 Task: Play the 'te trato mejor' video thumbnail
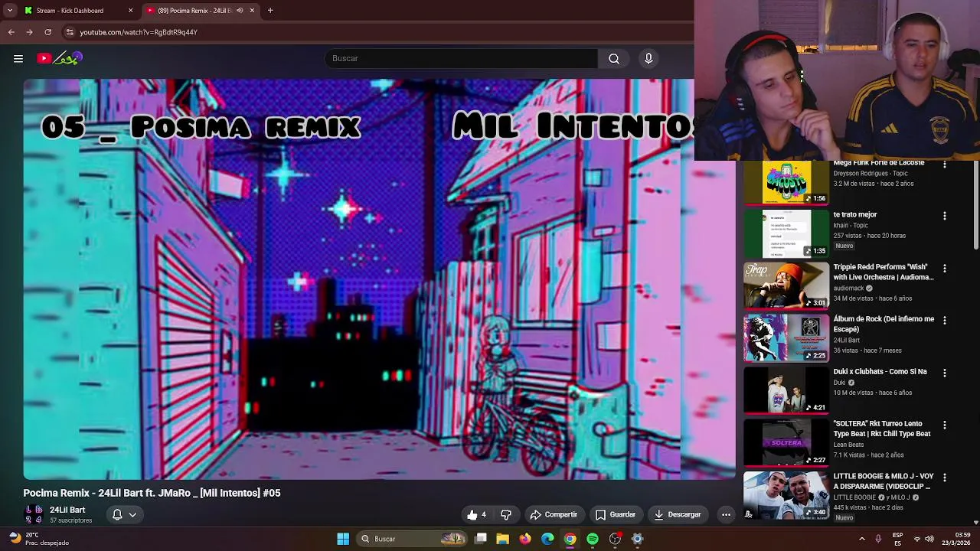click(x=786, y=233)
